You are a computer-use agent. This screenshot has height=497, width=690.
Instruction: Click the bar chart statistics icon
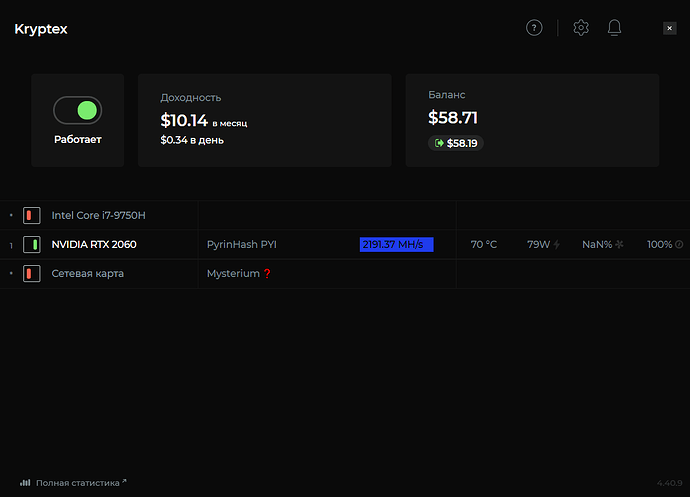(25, 483)
